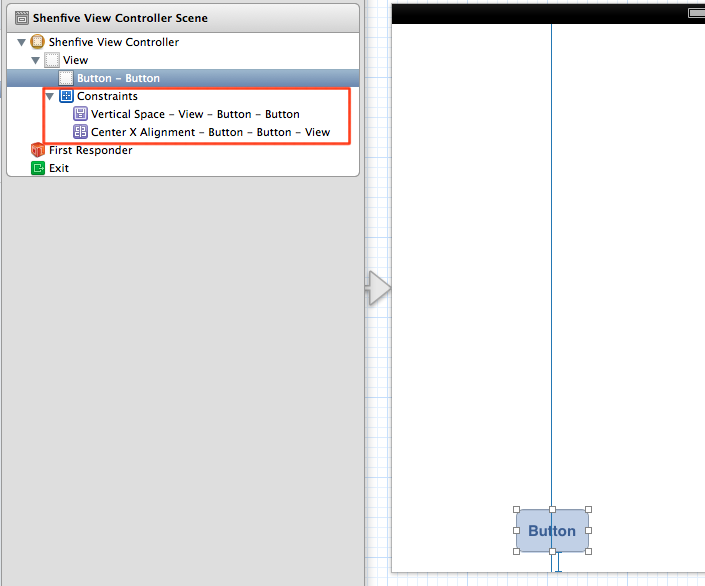This screenshot has width=705, height=586.
Task: Click the button's bottom-right resize handle
Action: [589, 551]
